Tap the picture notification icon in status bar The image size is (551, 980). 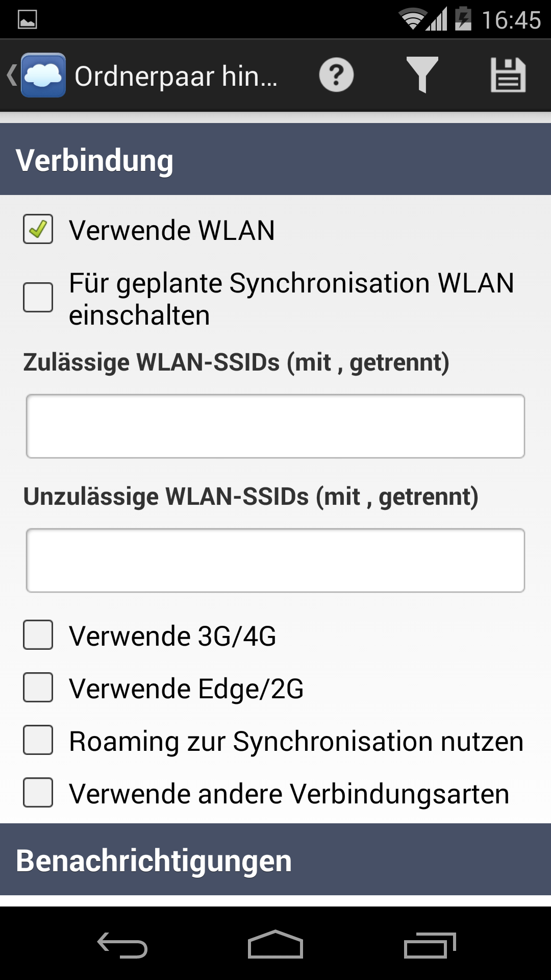click(x=28, y=20)
